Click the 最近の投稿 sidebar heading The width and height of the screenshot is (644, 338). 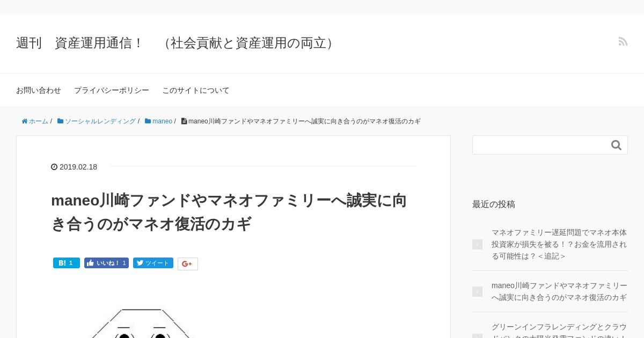pyautogui.click(x=494, y=204)
